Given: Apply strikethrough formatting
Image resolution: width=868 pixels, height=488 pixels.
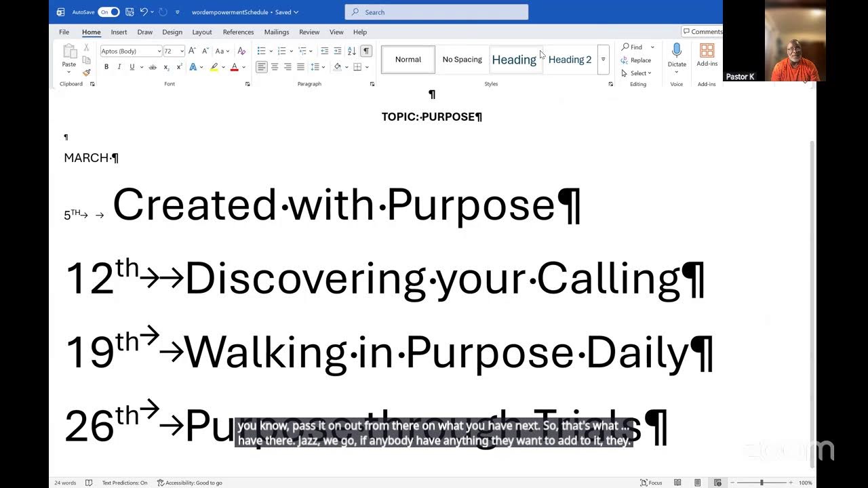Looking at the screenshot, I should pos(153,67).
